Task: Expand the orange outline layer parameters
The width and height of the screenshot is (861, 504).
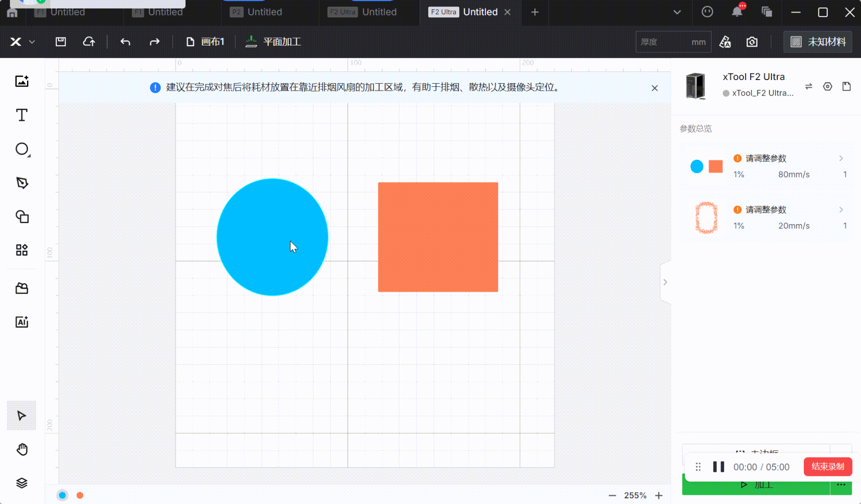Action: click(x=840, y=209)
